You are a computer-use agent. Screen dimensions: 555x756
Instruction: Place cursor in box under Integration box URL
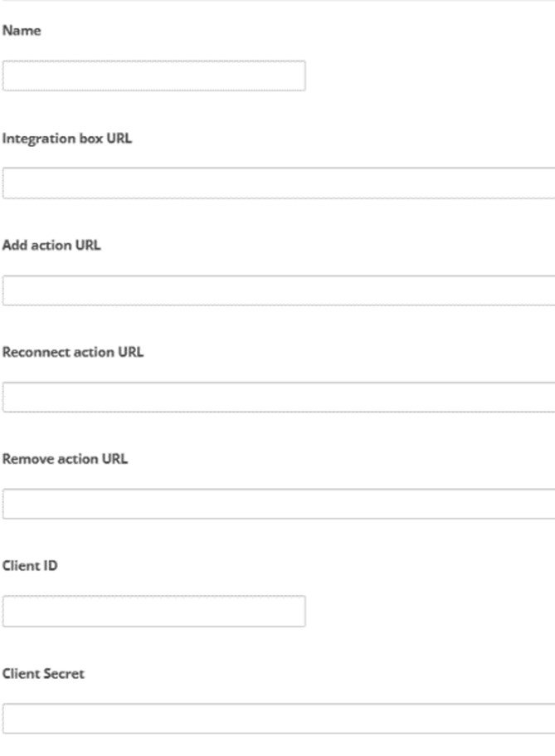[278, 183]
